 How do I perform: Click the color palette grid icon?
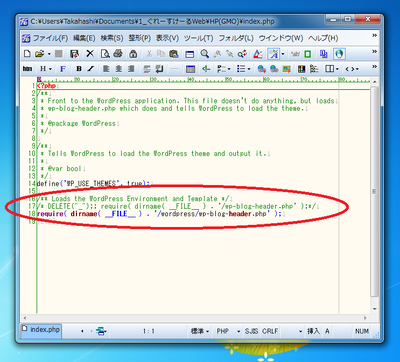coord(301,69)
